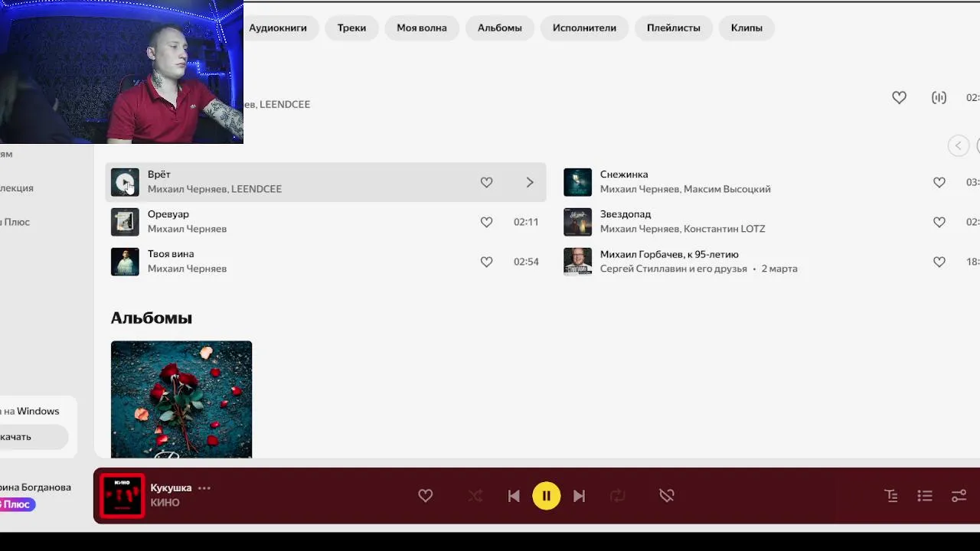Open Кукушка track options menu dots
Image resolution: width=980 pixels, height=551 pixels.
[x=204, y=488]
